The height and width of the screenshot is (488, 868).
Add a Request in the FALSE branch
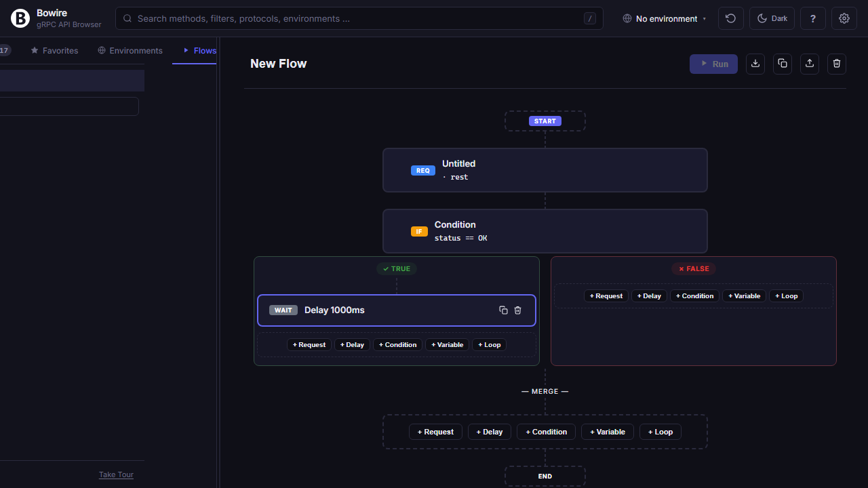pyautogui.click(x=606, y=296)
